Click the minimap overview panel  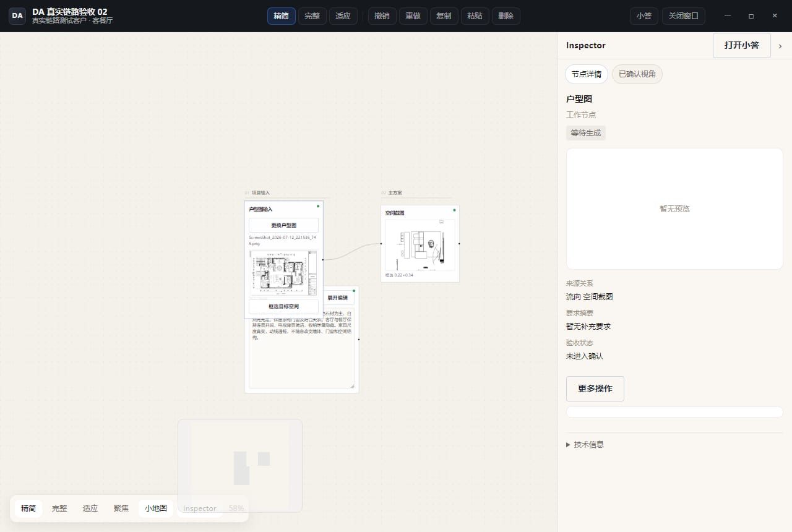(x=240, y=465)
